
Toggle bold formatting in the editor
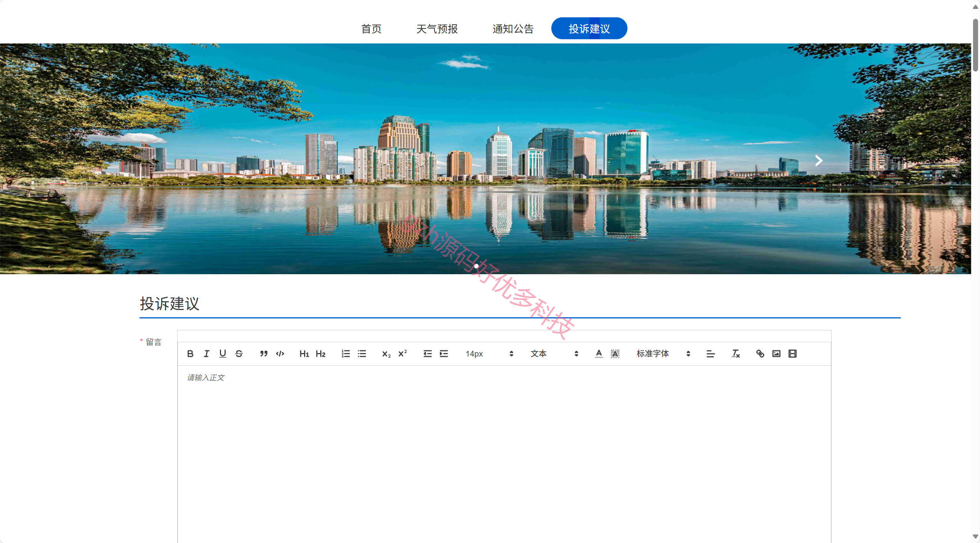[190, 354]
